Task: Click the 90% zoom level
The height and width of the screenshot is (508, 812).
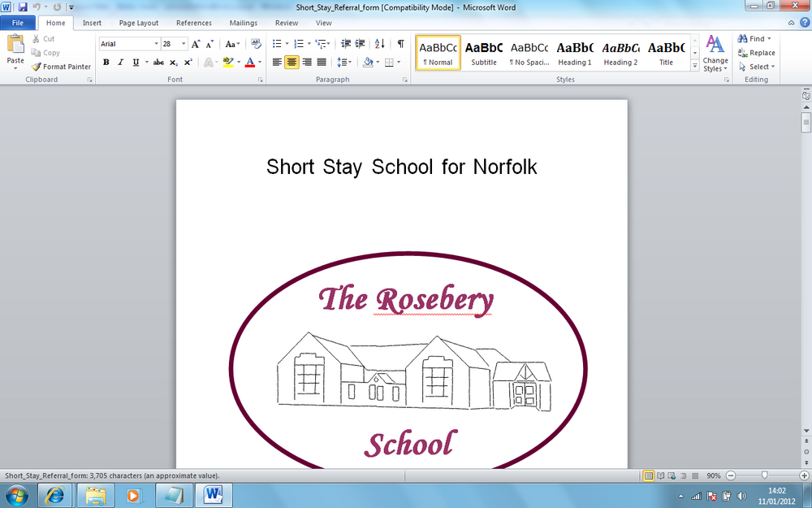Action: pos(713,475)
